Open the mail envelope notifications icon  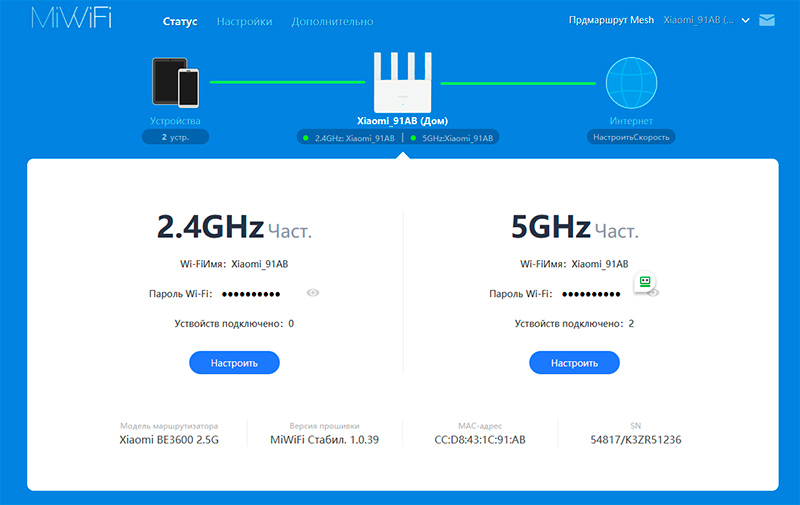[767, 19]
